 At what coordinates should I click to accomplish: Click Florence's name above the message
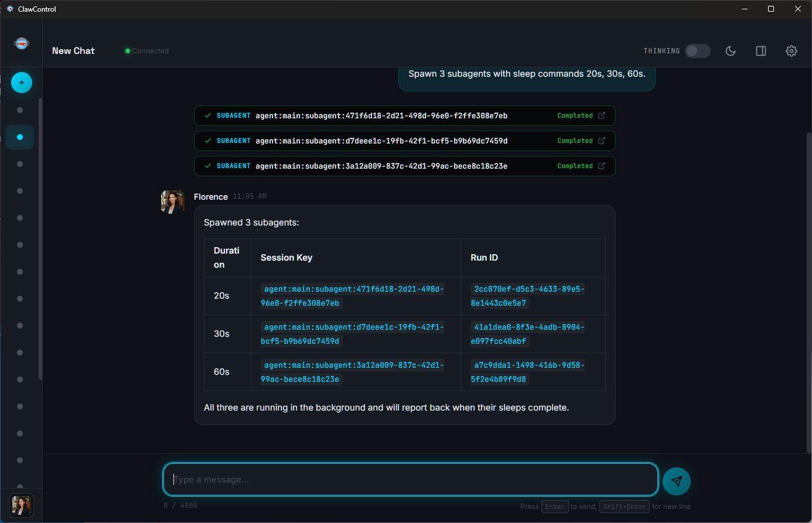(211, 197)
